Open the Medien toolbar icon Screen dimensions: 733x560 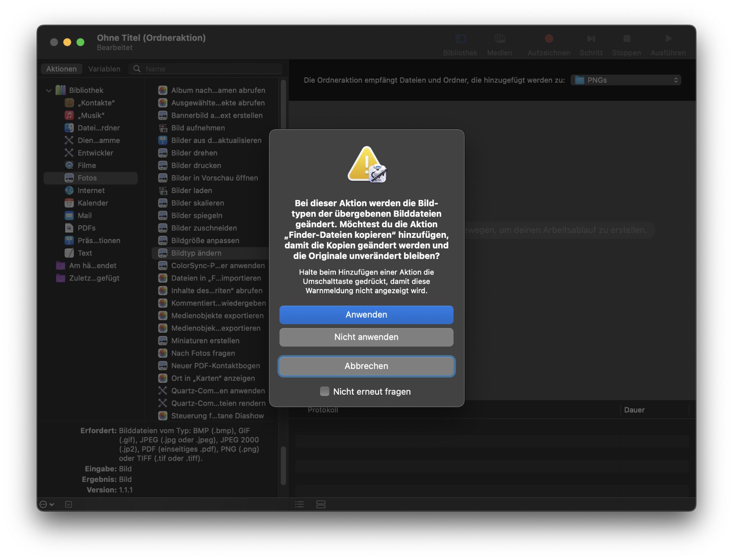[x=499, y=39]
